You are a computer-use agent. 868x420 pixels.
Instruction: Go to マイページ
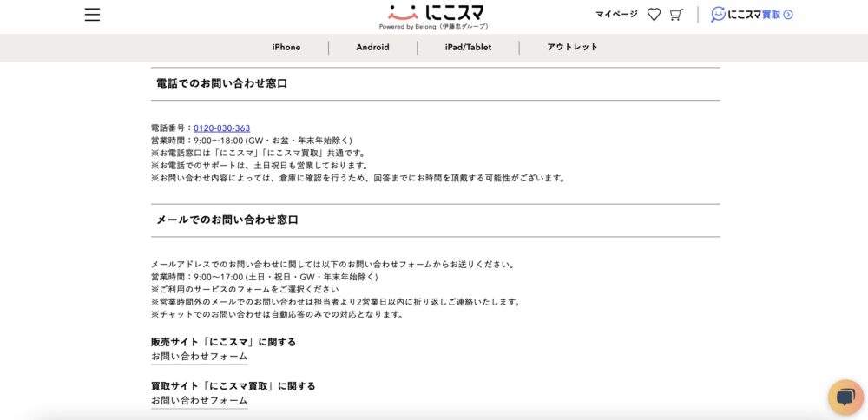pyautogui.click(x=616, y=15)
